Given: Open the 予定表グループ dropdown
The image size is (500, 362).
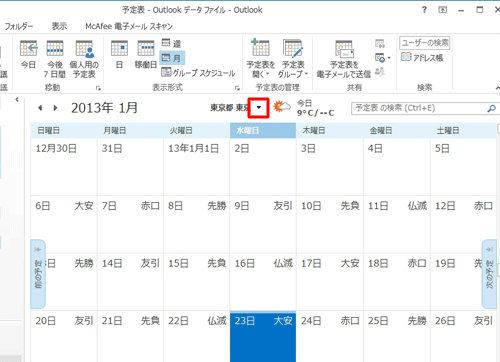Looking at the screenshot, I should [x=293, y=59].
